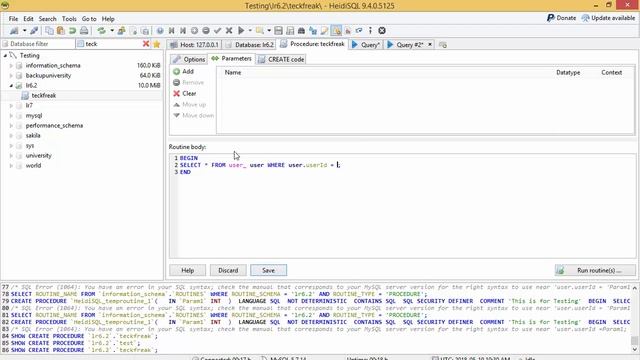Image resolution: width=640 pixels, height=360 pixels.
Task: Click the Update available link
Action: pyautogui.click(x=608, y=18)
